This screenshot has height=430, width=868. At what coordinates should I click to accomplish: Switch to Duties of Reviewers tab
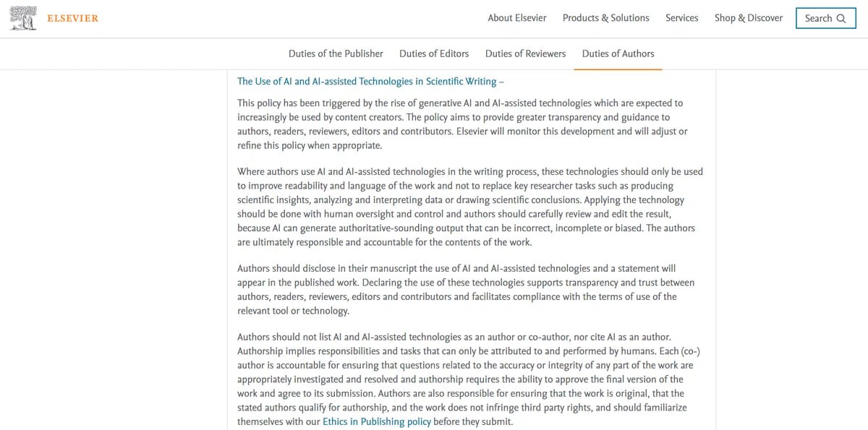coord(526,53)
